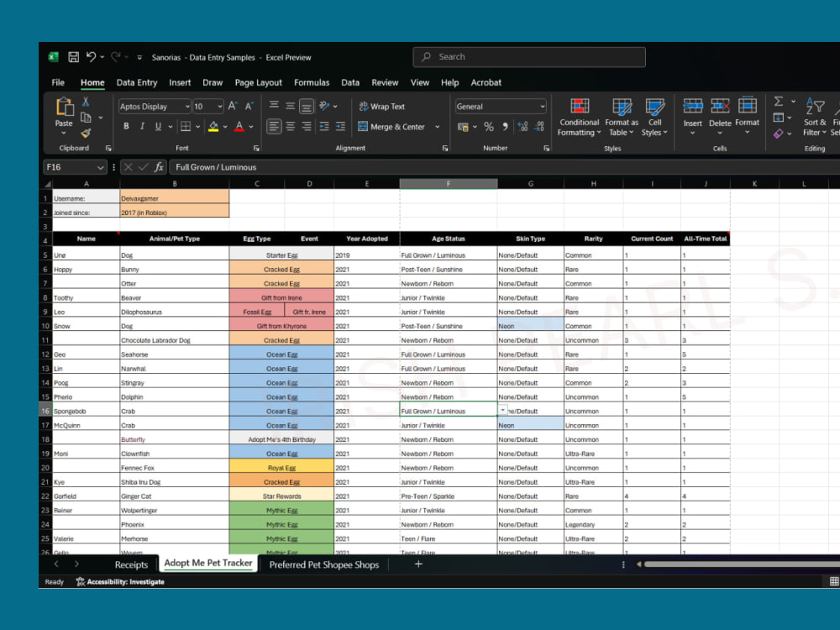Click the Save icon in title bar
Viewport: 840px width, 630px height.
(73, 57)
